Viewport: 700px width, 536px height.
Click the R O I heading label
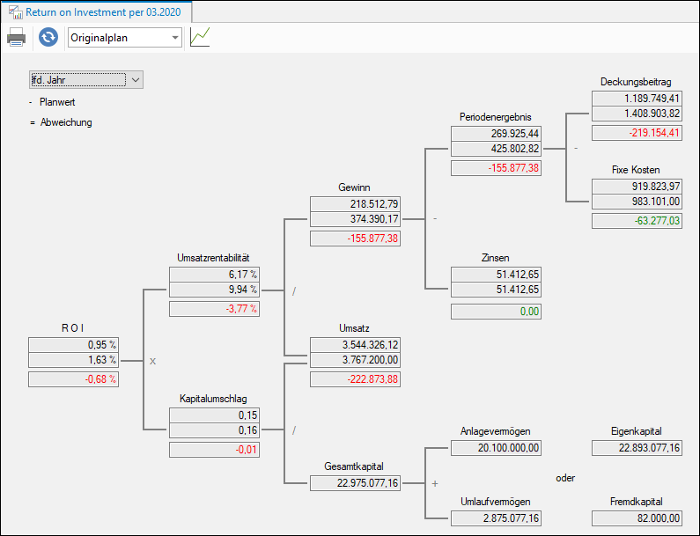point(73,328)
